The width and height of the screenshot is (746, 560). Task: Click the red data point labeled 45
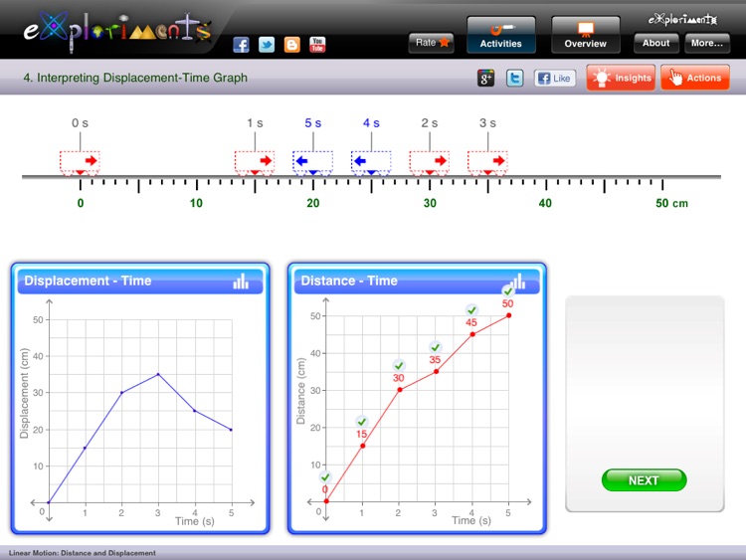click(472, 334)
